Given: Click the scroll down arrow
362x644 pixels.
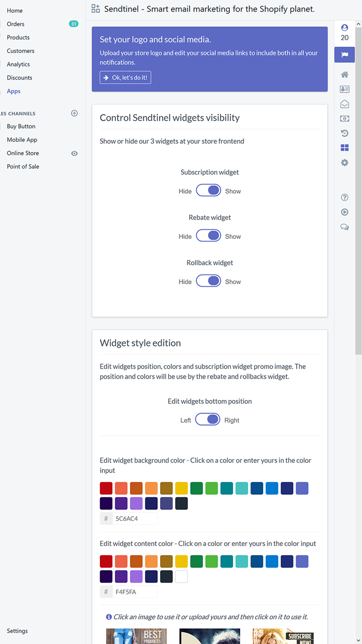Looking at the screenshot, I should (358, 640).
